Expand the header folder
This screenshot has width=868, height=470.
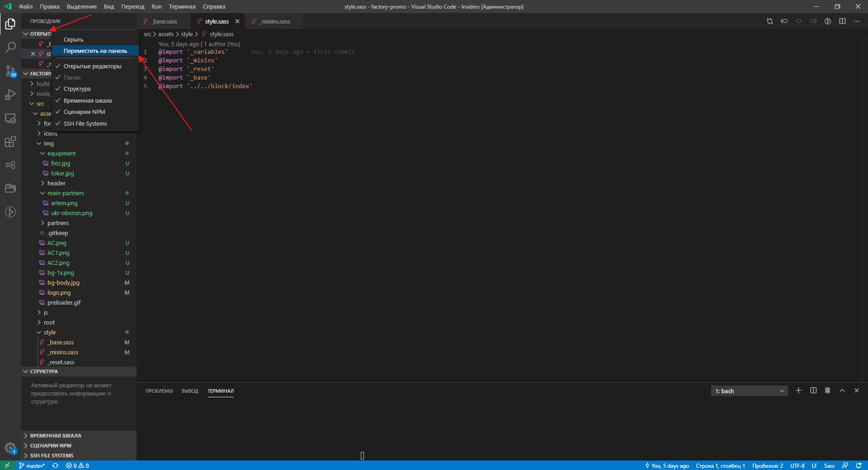[79, 183]
